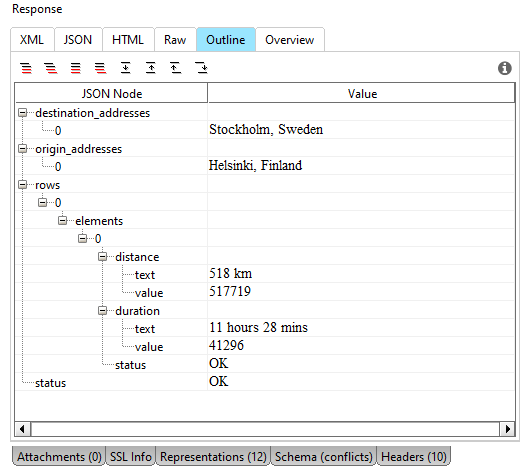Collapse the elements node
The width and height of the screenshot is (528, 469).
[x=63, y=221]
